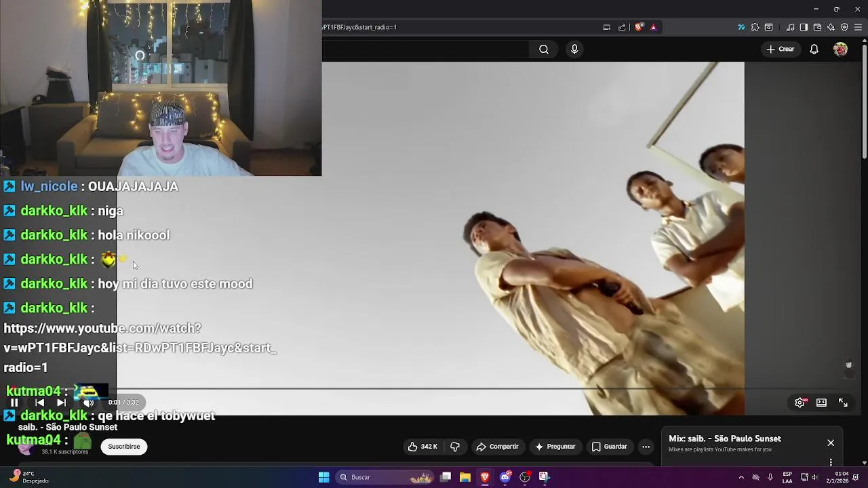Click chat message 'hola nikoool'
868x488 pixels.
[x=134, y=235]
